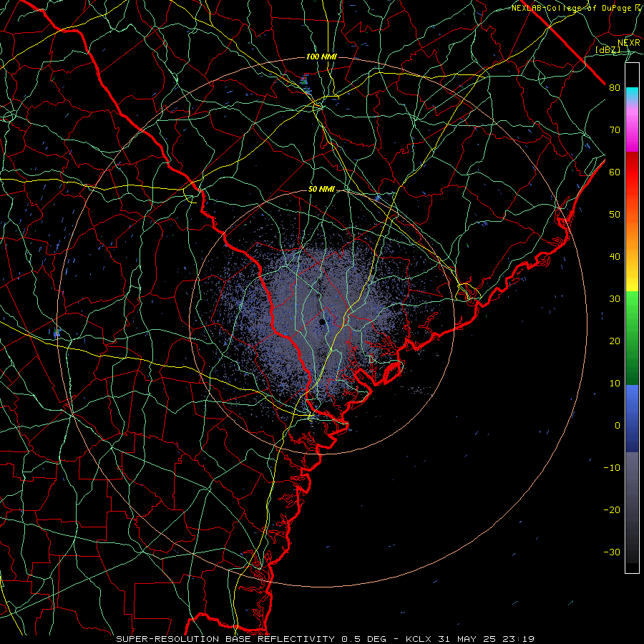Click the 0 value on the dBZ scale
The image size is (644, 644).
coord(618,426)
